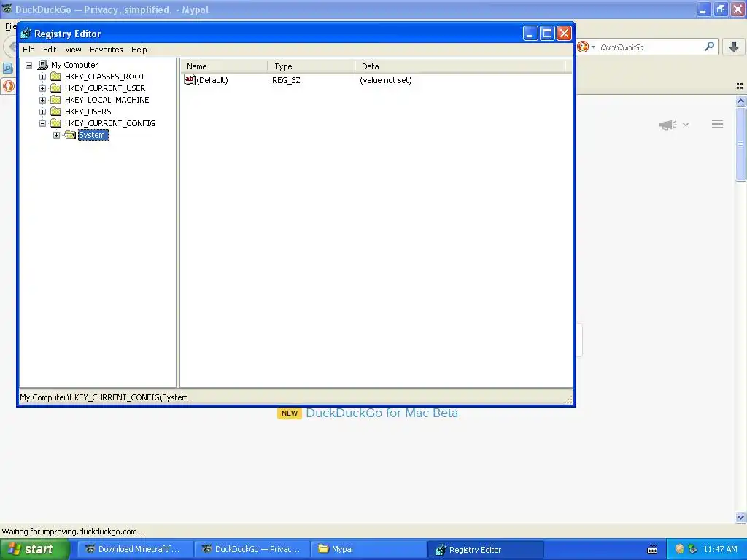747x560 pixels.
Task: Click the Mypal vertical scrollbar thumb
Action: 740,144
